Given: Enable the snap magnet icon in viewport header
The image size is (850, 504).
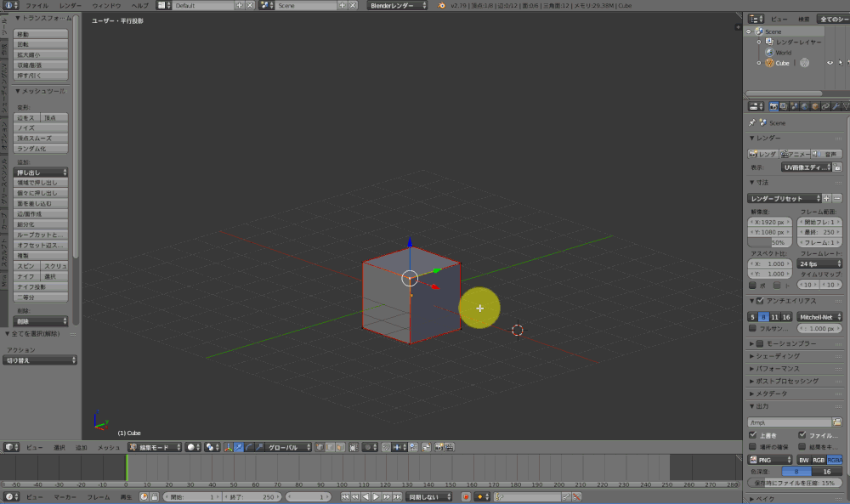Looking at the screenshot, I should click(385, 446).
